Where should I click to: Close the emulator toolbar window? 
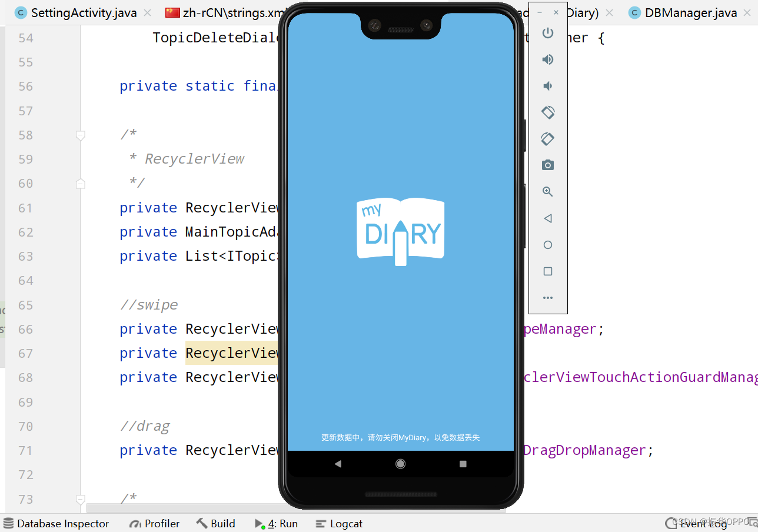coord(556,12)
